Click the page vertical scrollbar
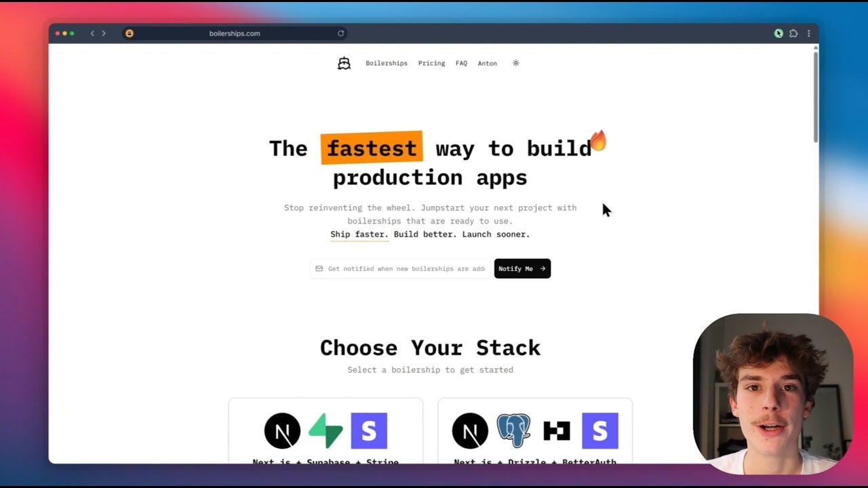868x488 pixels. pos(815,96)
